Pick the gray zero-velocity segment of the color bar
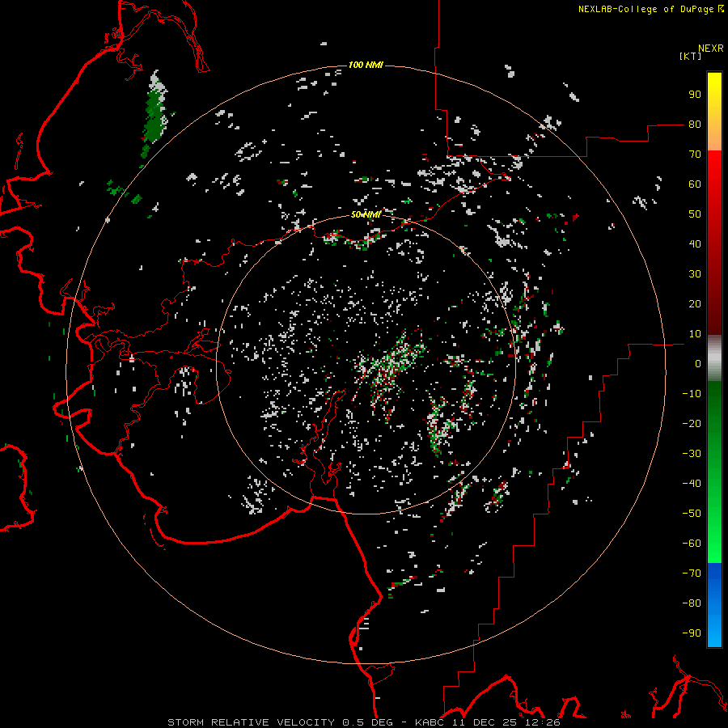The height and width of the screenshot is (728, 728). (x=714, y=358)
